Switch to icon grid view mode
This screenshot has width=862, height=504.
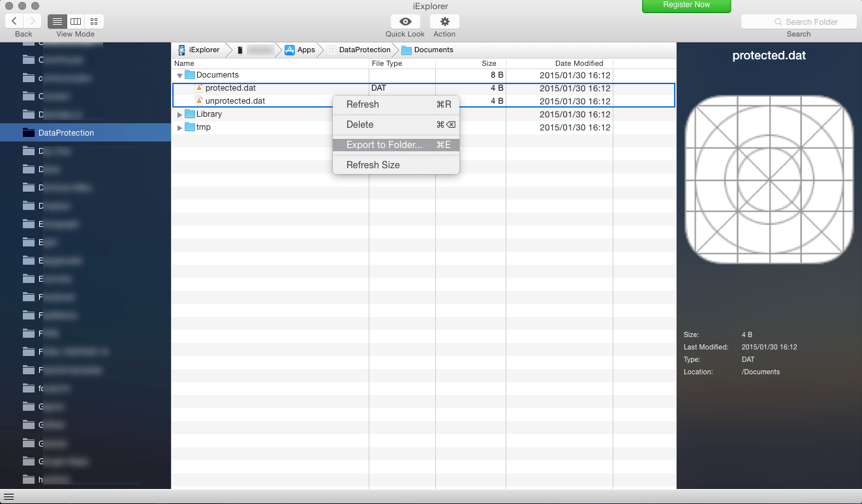[94, 22]
